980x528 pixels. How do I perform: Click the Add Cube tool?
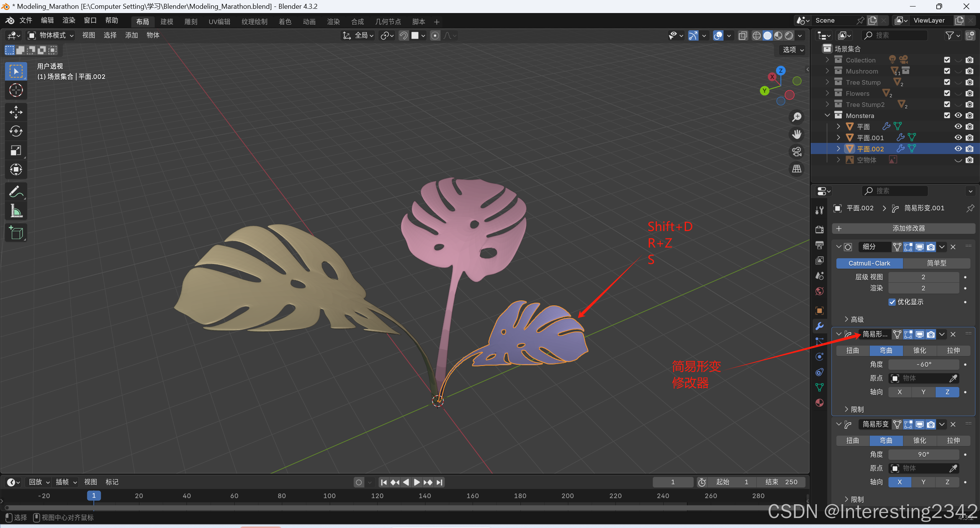(x=16, y=233)
